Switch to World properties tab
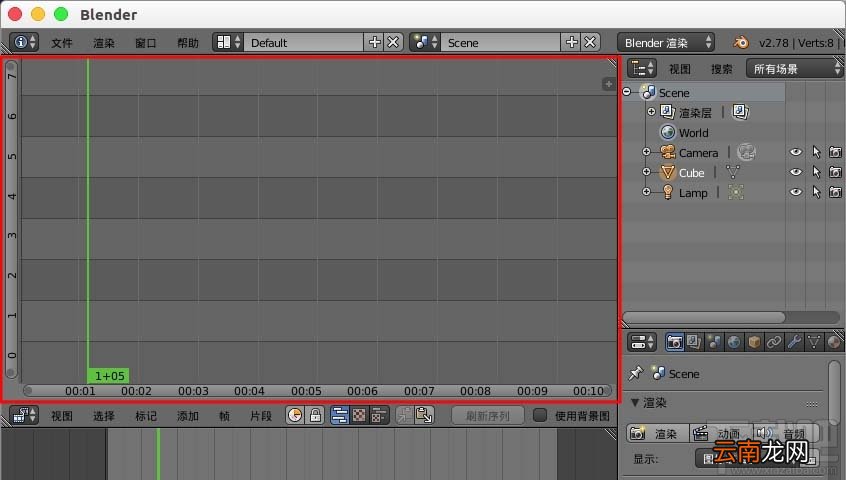Image resolution: width=846 pixels, height=480 pixels. (734, 342)
